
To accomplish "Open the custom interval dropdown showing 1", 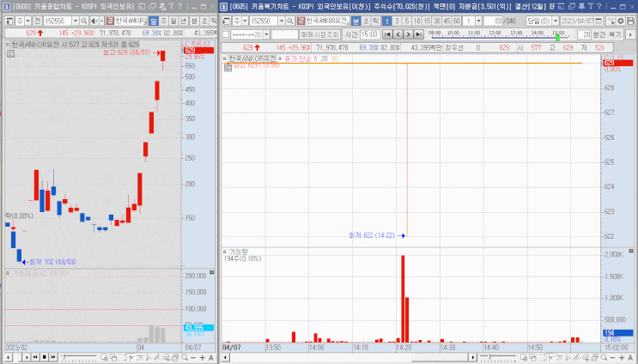I will [x=478, y=21].
